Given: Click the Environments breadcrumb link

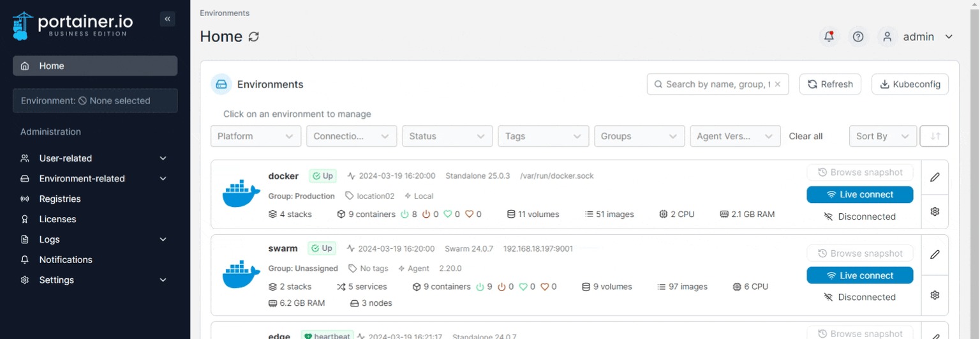Looking at the screenshot, I should 225,13.
